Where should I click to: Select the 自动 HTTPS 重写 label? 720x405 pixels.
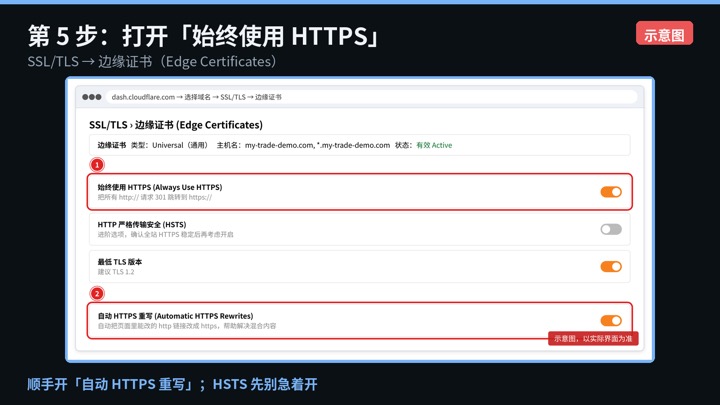point(175,316)
